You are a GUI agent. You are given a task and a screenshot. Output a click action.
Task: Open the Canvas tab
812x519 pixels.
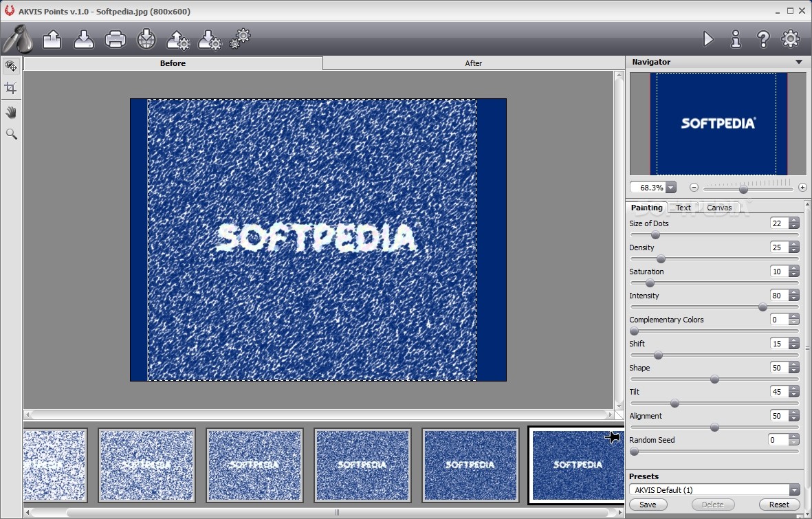(x=719, y=207)
